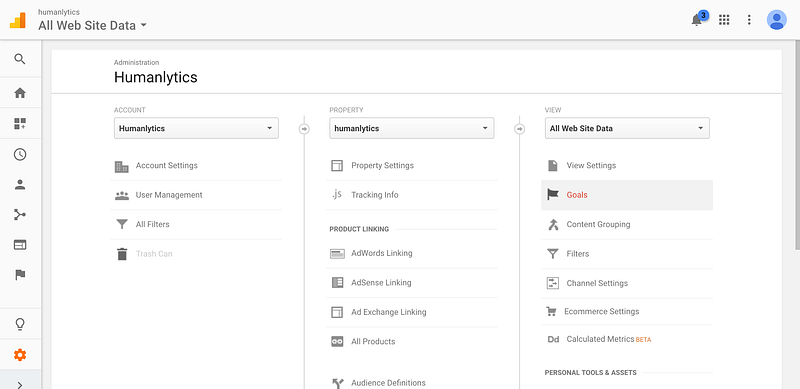
Task: Open Account Settings link
Action: (x=166, y=165)
